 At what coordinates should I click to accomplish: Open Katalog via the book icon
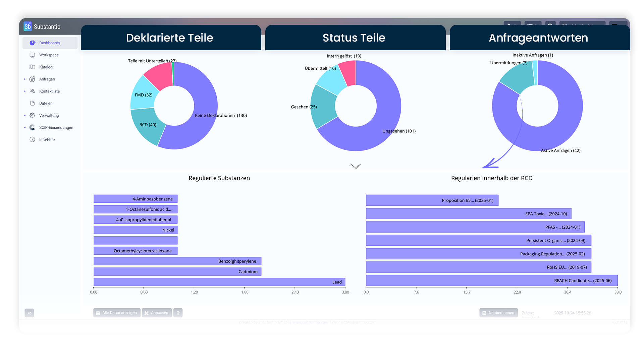[32, 67]
